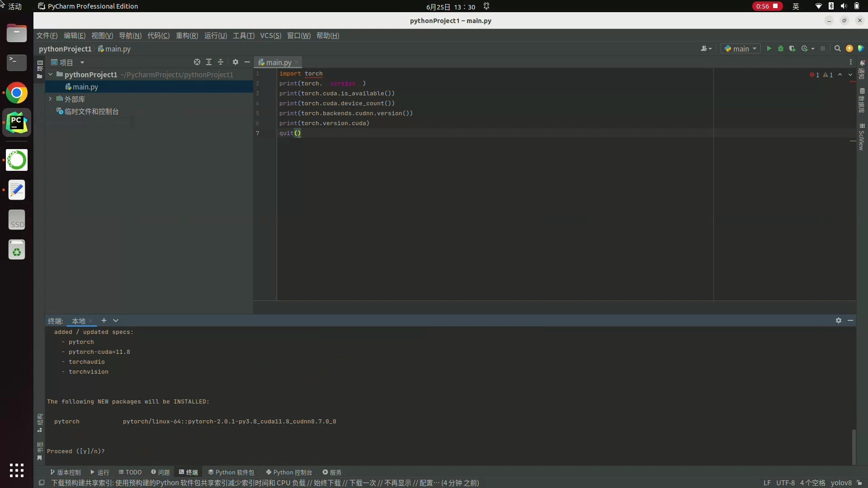
Task: Open the main run configuration dropdown
Action: tap(741, 49)
